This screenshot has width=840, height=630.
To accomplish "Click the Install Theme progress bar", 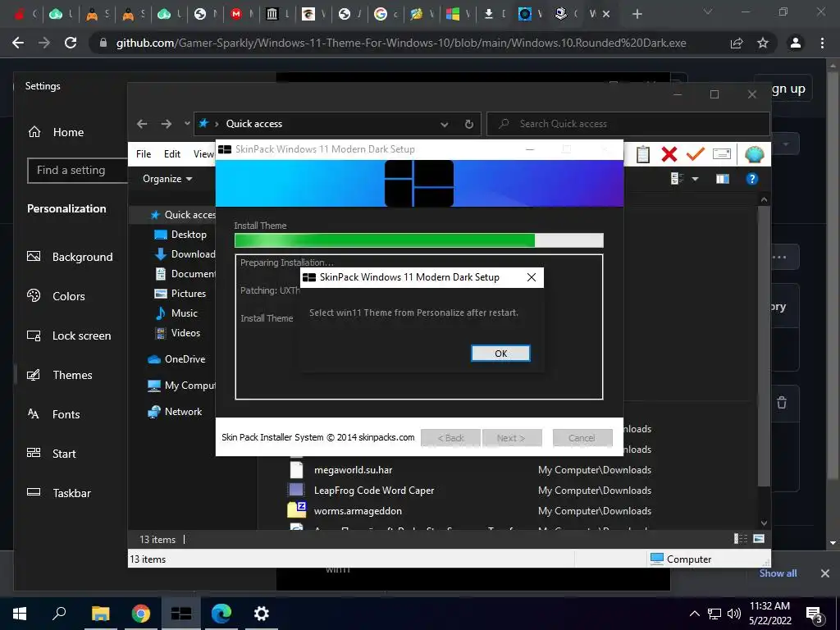I will pyautogui.click(x=419, y=240).
